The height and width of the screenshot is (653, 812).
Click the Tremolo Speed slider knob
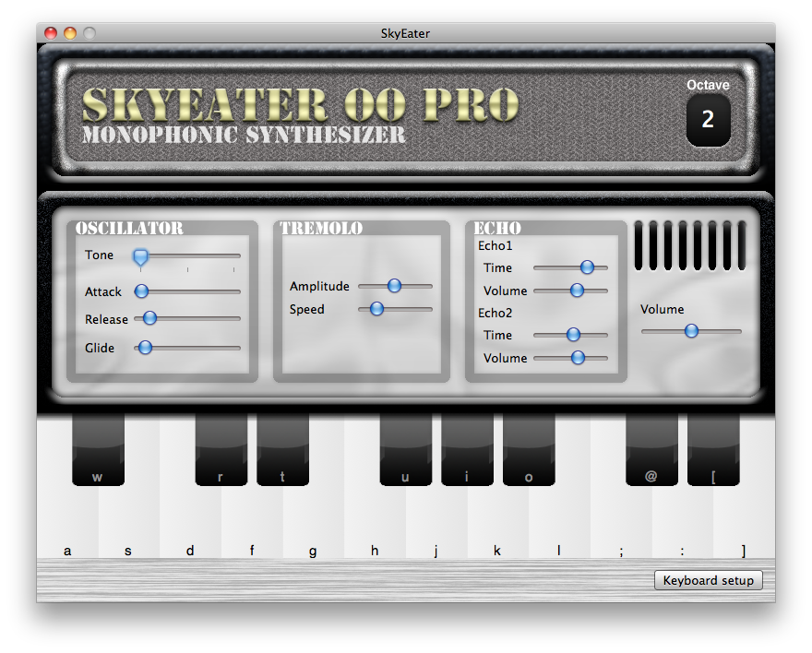(377, 309)
